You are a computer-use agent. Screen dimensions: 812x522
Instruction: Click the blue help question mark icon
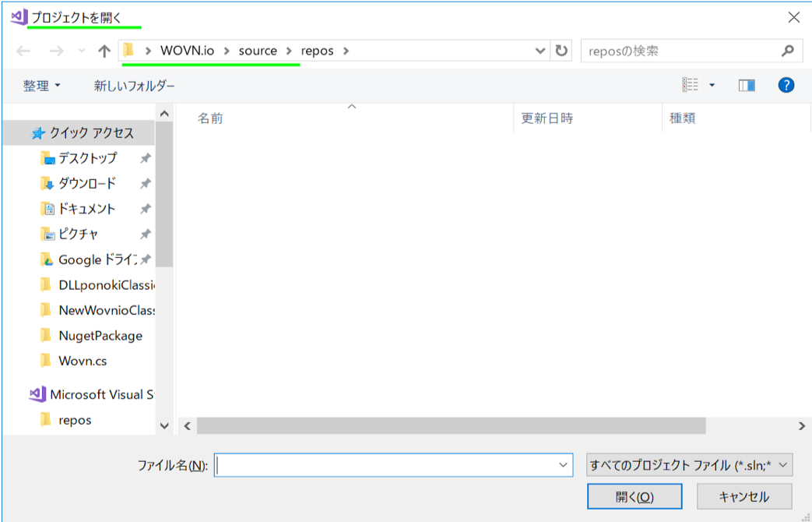[x=786, y=86]
